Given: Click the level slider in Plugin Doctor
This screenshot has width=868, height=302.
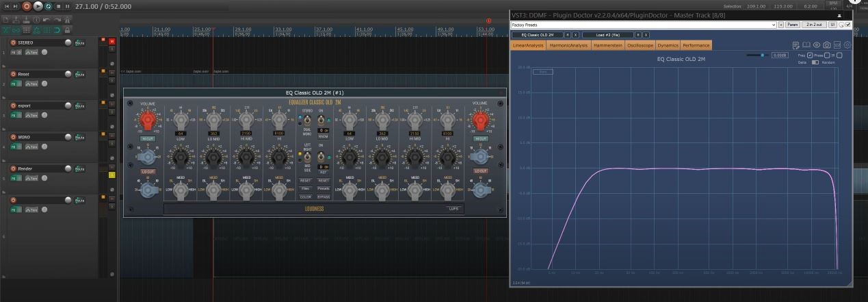Looking at the screenshot, I should click(x=757, y=55).
